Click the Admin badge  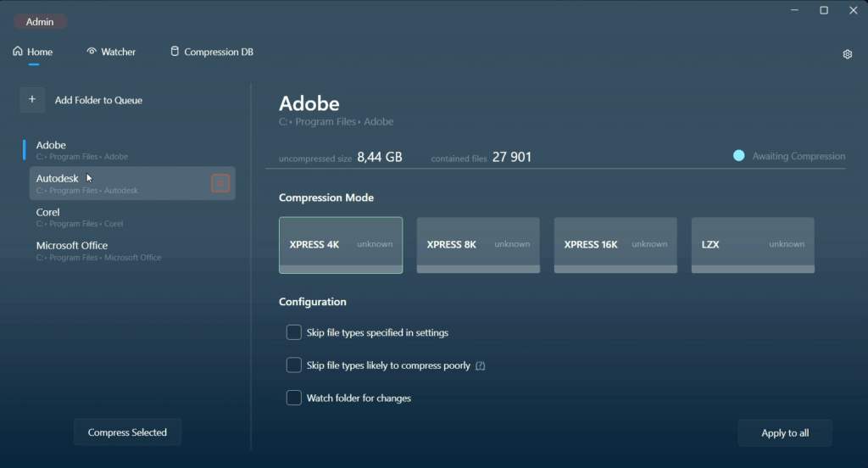pos(40,22)
